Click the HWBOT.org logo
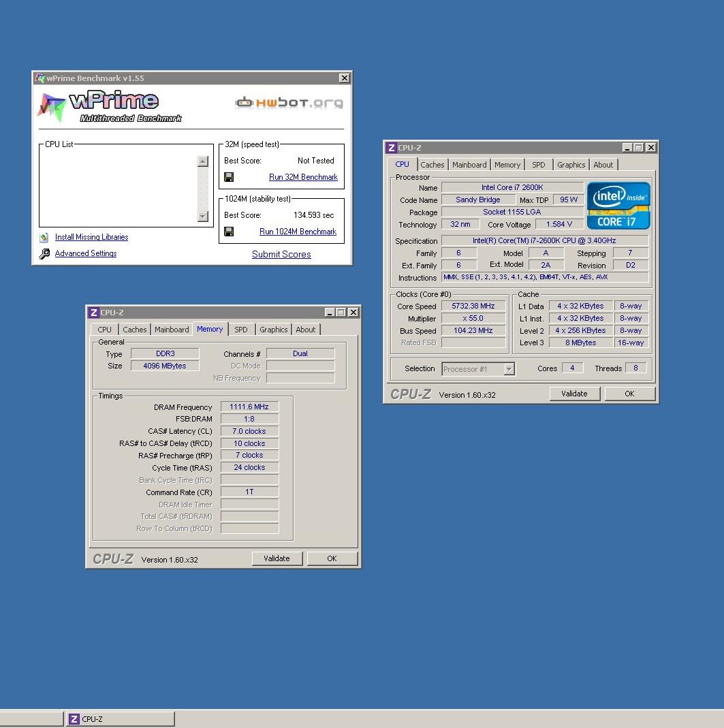 point(289,102)
